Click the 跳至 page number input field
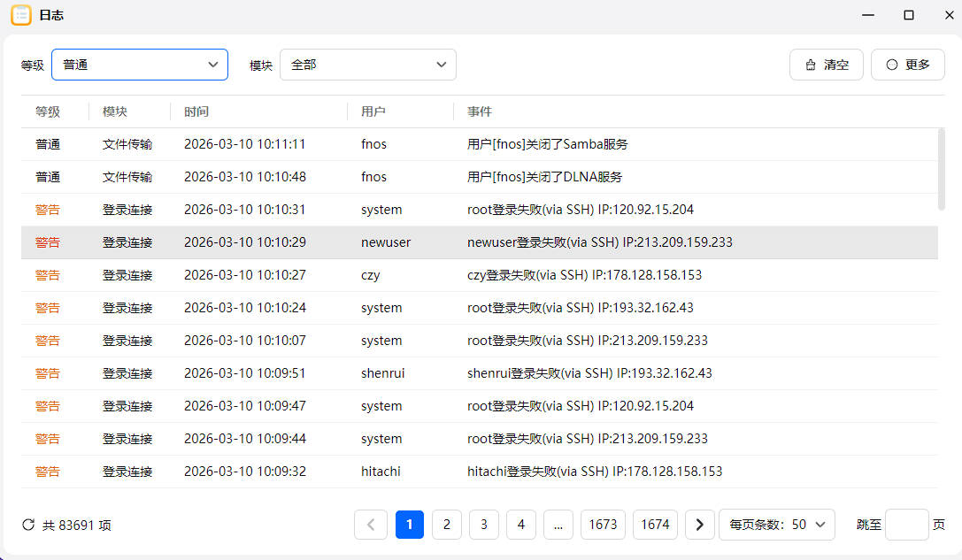 [x=906, y=525]
